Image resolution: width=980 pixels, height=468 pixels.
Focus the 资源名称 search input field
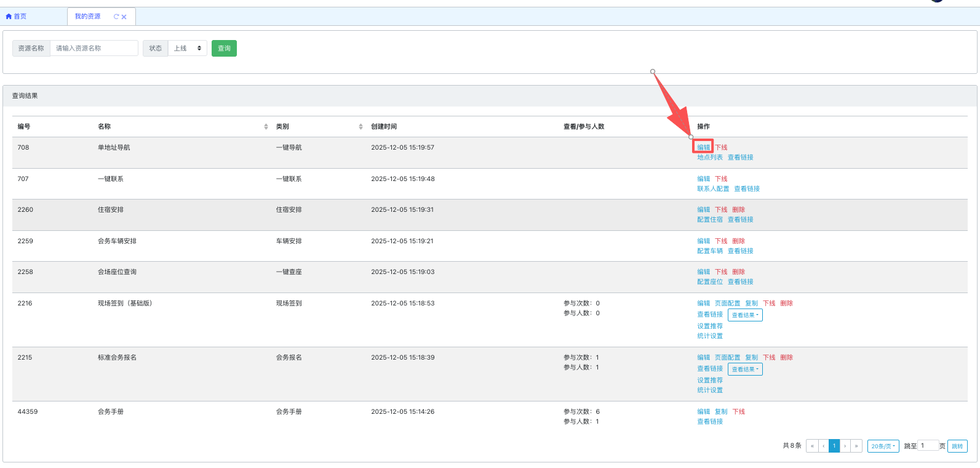tap(94, 48)
